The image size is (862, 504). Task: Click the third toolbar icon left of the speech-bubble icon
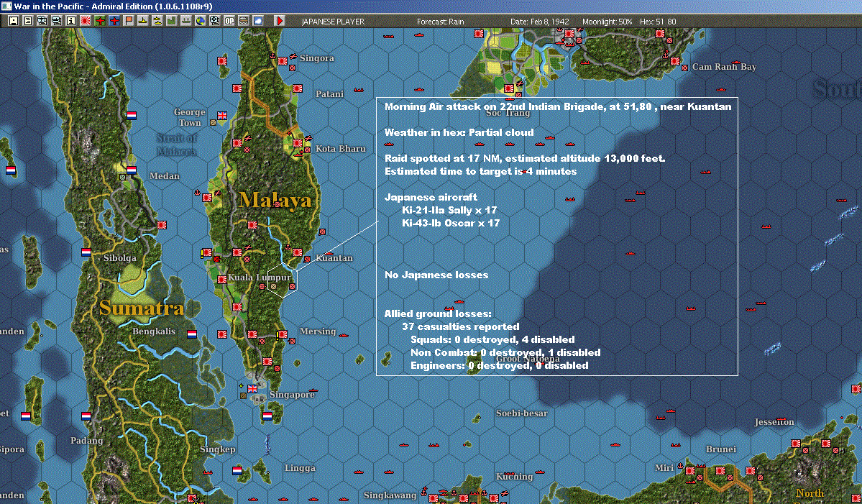pos(42,21)
